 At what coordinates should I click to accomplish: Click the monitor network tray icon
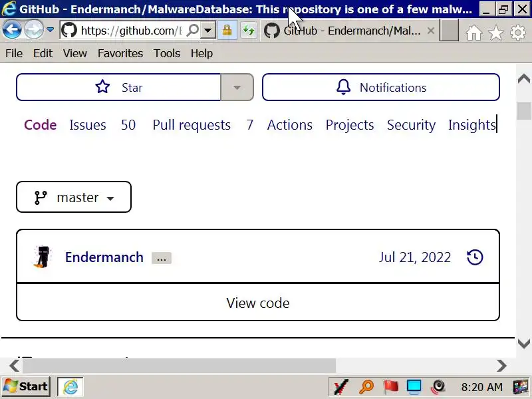tap(414, 386)
